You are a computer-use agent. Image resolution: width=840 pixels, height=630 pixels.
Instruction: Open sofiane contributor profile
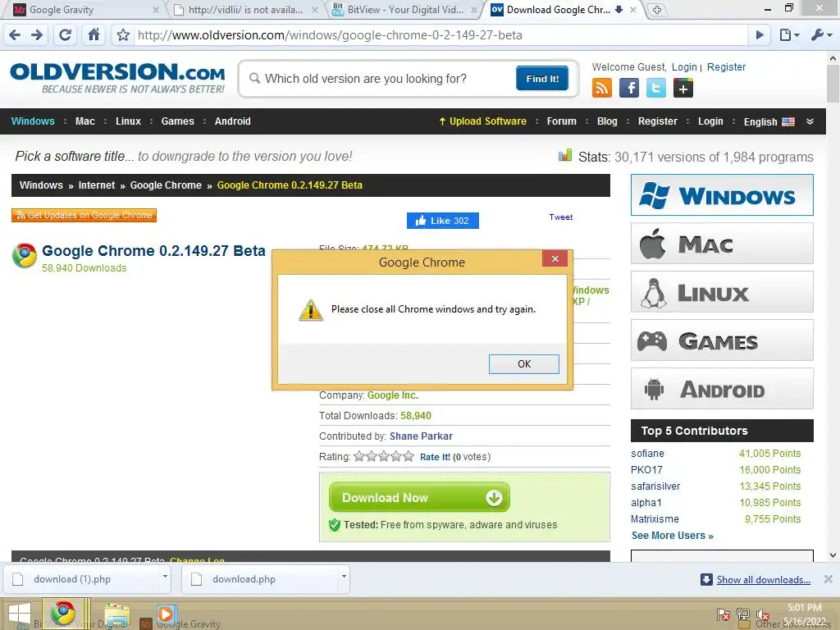(x=647, y=453)
